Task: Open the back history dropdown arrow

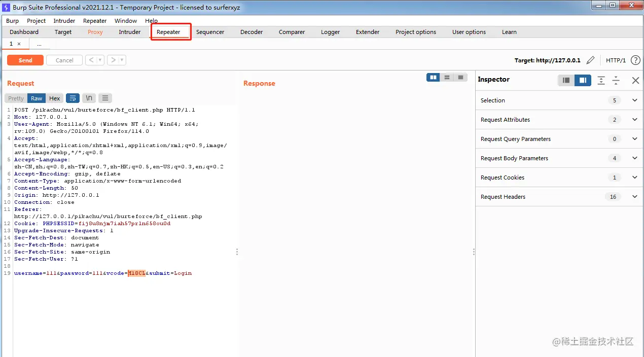Action: [x=100, y=60]
